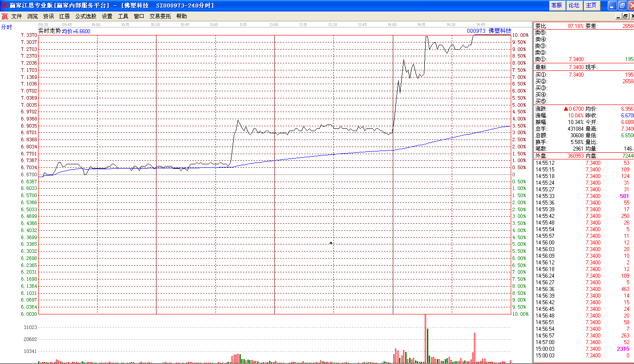Click the 买⑤ bid level label

(x=541, y=101)
